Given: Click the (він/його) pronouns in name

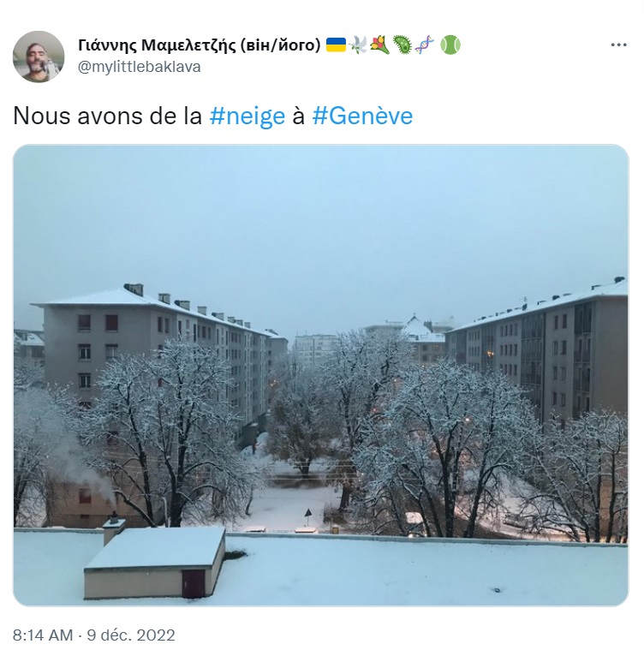Looking at the screenshot, I should (x=280, y=45).
